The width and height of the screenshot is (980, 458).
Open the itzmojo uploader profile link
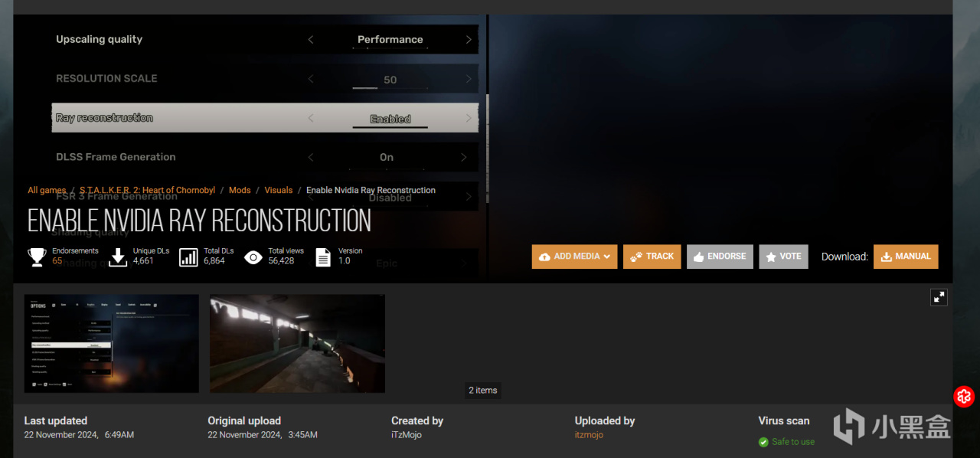pyautogui.click(x=589, y=435)
